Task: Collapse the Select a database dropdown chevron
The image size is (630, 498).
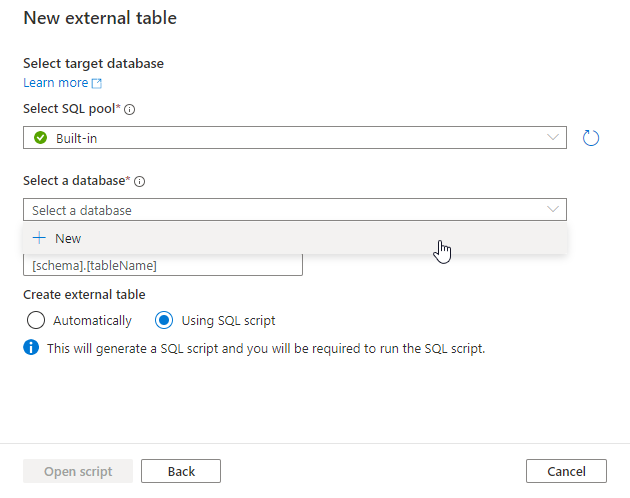Action: [553, 209]
